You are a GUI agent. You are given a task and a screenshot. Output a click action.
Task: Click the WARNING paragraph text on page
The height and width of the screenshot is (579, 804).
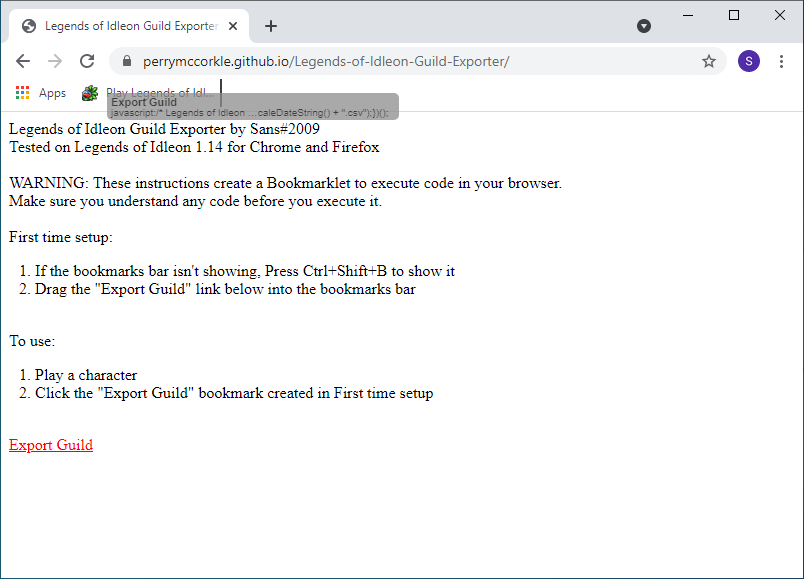285,184
